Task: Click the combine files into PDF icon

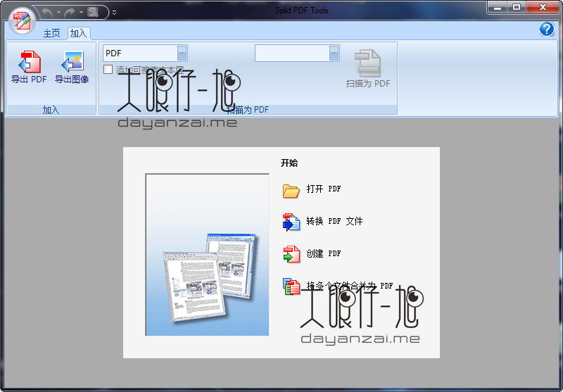Action: click(x=291, y=286)
